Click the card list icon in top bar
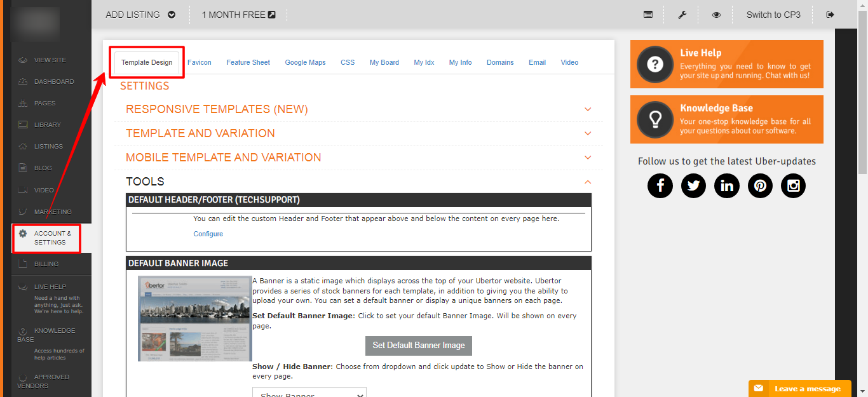Viewport: 868px width, 397px height. [x=648, y=15]
